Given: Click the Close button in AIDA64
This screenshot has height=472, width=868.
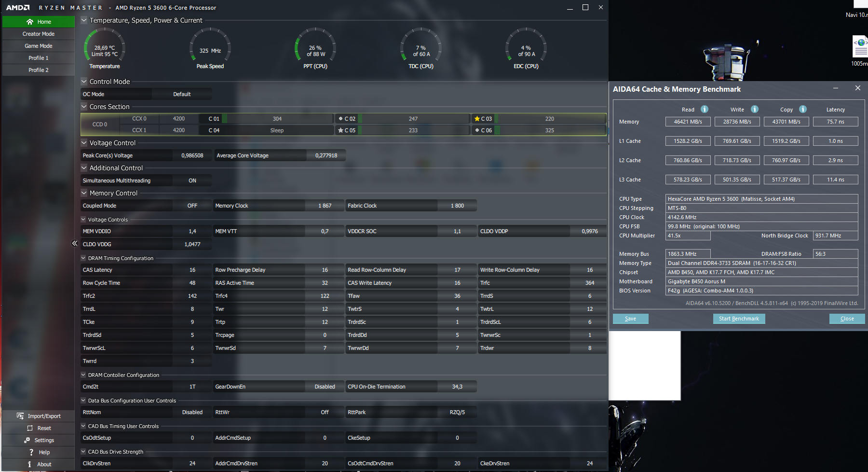Looking at the screenshot, I should (847, 319).
